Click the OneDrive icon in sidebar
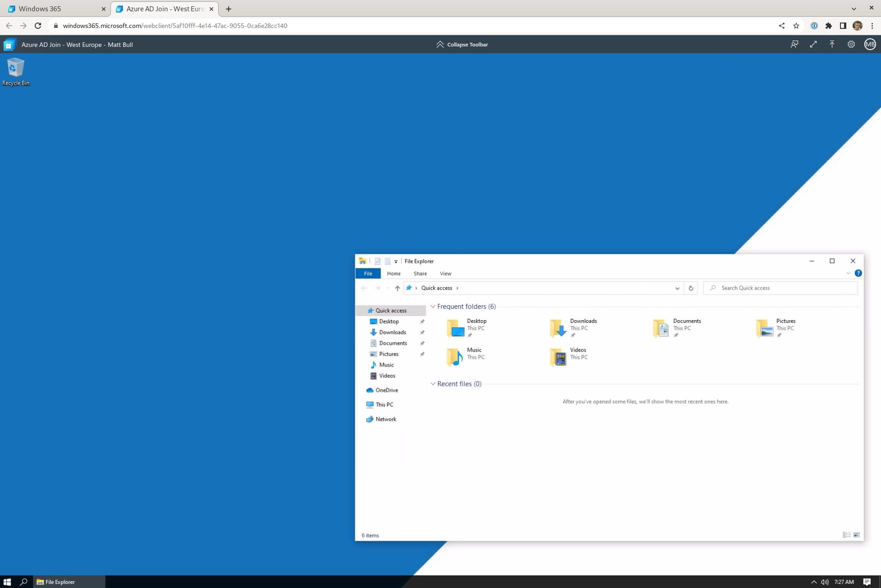This screenshot has height=588, width=881. pos(370,390)
